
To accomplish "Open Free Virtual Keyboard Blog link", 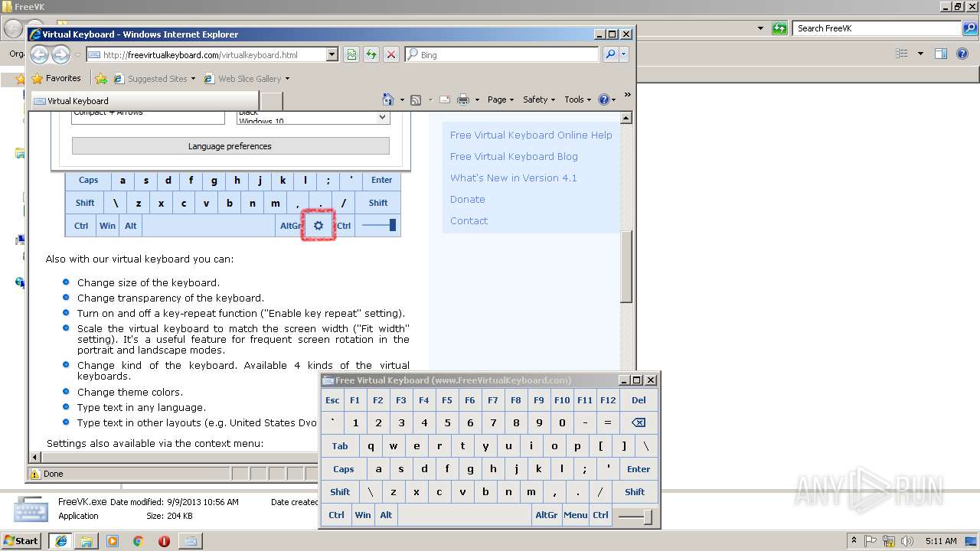I will 514,156.
